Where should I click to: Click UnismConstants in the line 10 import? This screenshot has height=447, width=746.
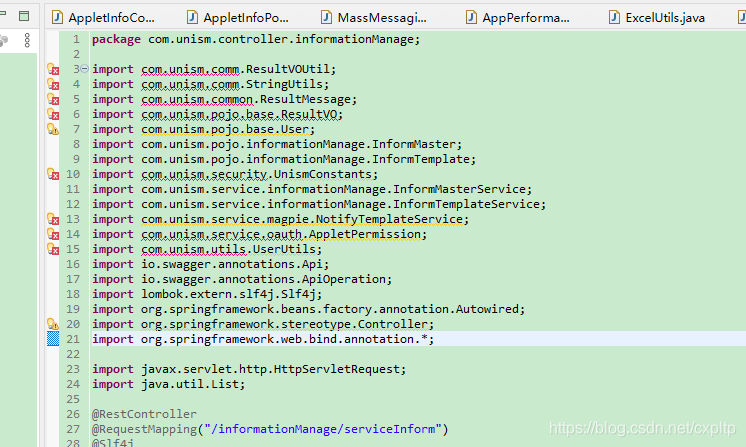[323, 174]
